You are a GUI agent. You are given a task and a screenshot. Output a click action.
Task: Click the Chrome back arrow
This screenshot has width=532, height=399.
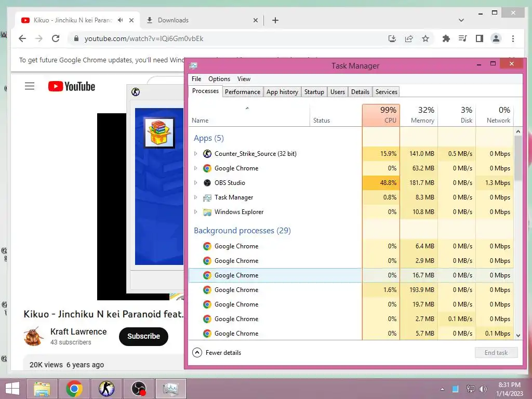click(x=22, y=38)
